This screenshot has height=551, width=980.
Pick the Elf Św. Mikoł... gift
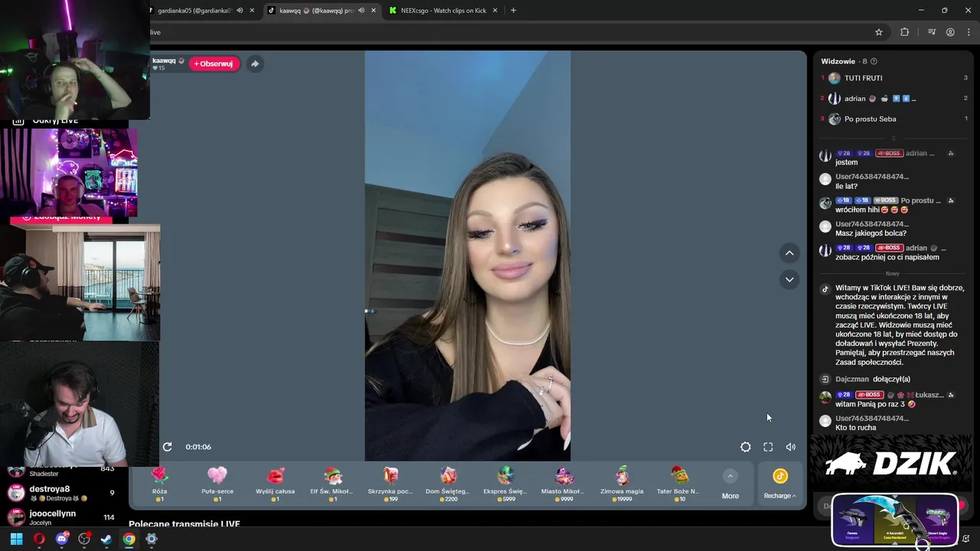332,484
